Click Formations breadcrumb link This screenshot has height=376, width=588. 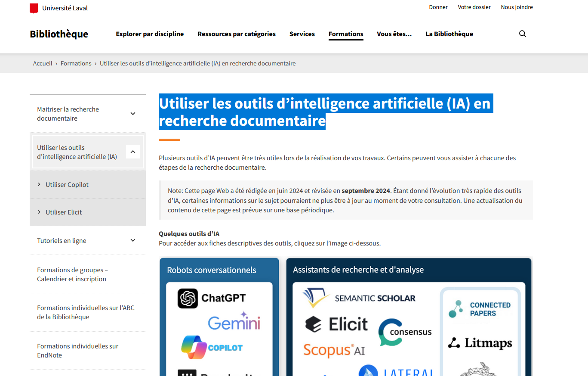(x=76, y=63)
